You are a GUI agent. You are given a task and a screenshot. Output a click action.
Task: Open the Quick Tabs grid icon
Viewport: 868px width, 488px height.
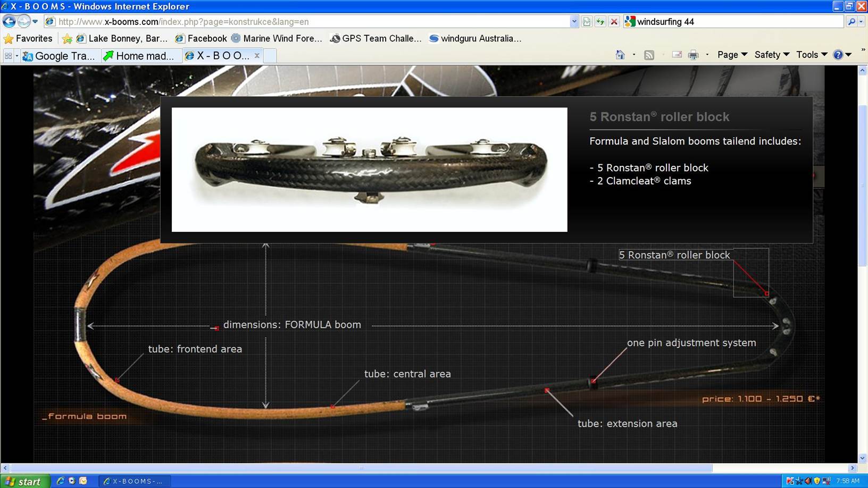[x=8, y=56]
